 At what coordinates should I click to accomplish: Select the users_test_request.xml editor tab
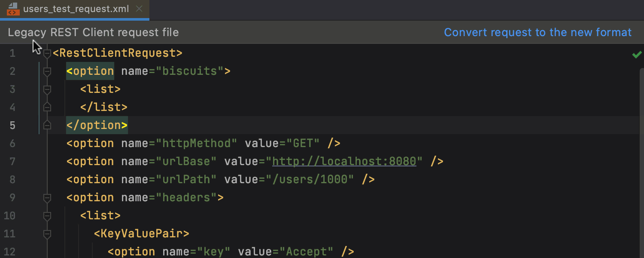(x=75, y=9)
